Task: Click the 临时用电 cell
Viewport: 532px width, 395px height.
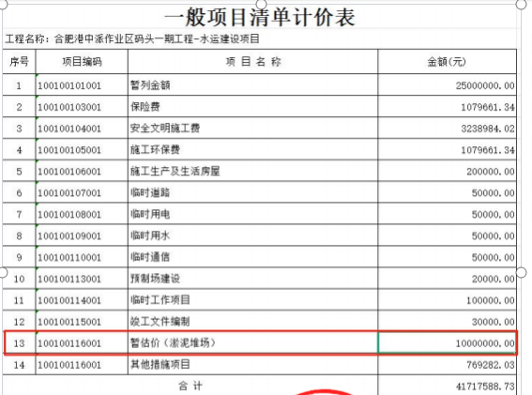Action: pos(252,214)
